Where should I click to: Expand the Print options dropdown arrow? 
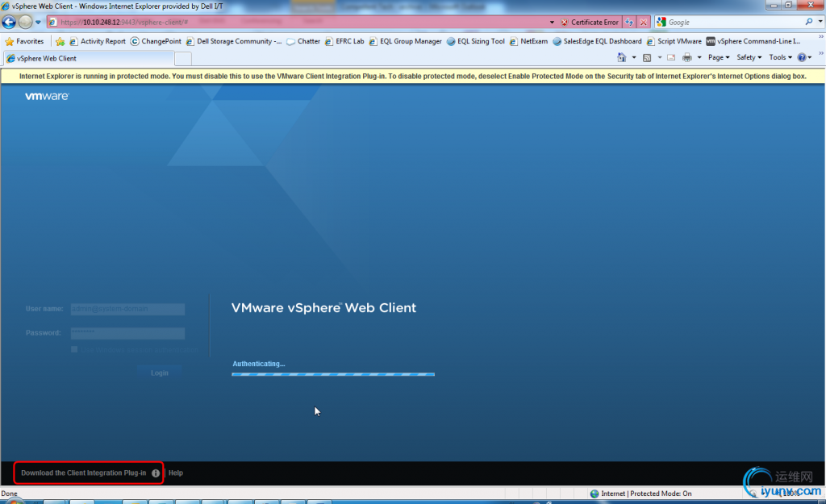tap(699, 57)
